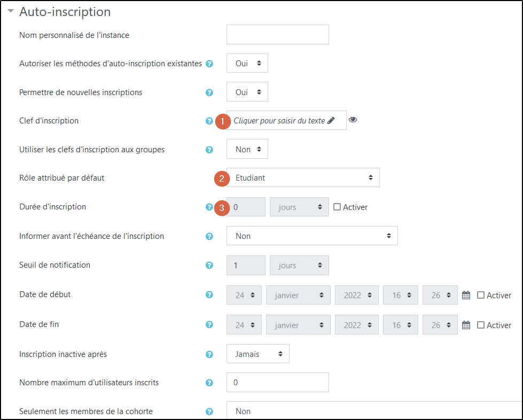
Task: Click 'Cliquer pour saisir du texte' link
Action: click(279, 121)
